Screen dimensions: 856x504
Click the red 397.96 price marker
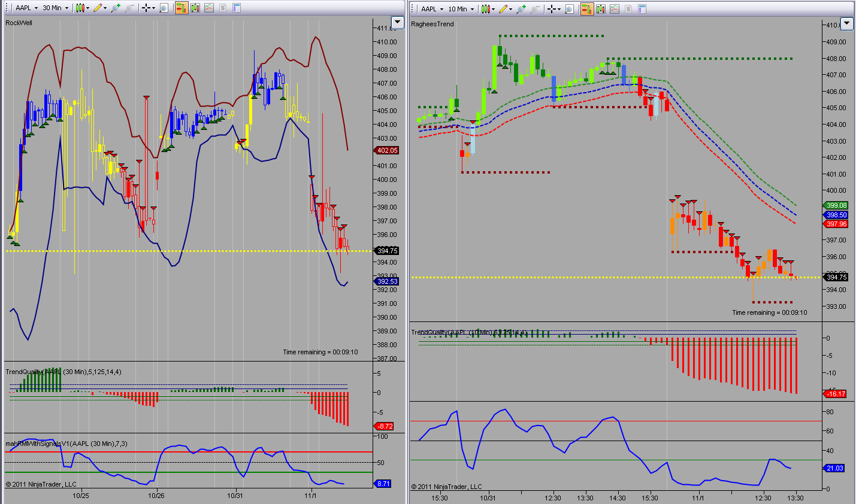pyautogui.click(x=836, y=224)
